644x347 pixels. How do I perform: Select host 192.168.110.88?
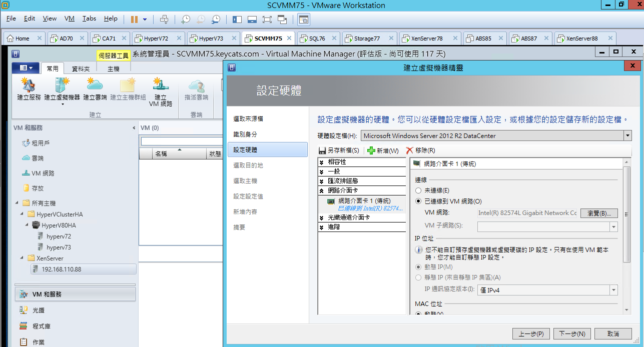click(83, 269)
